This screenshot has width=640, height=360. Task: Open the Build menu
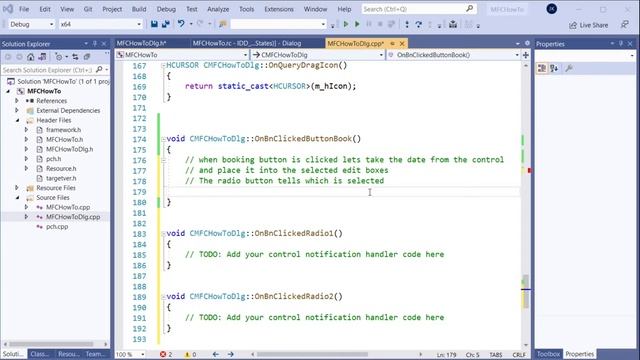point(139,9)
